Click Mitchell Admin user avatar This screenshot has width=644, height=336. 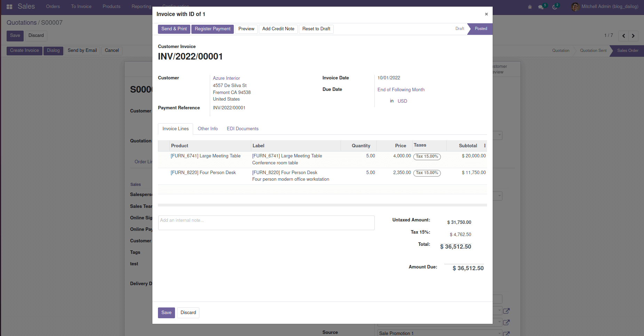(575, 7)
